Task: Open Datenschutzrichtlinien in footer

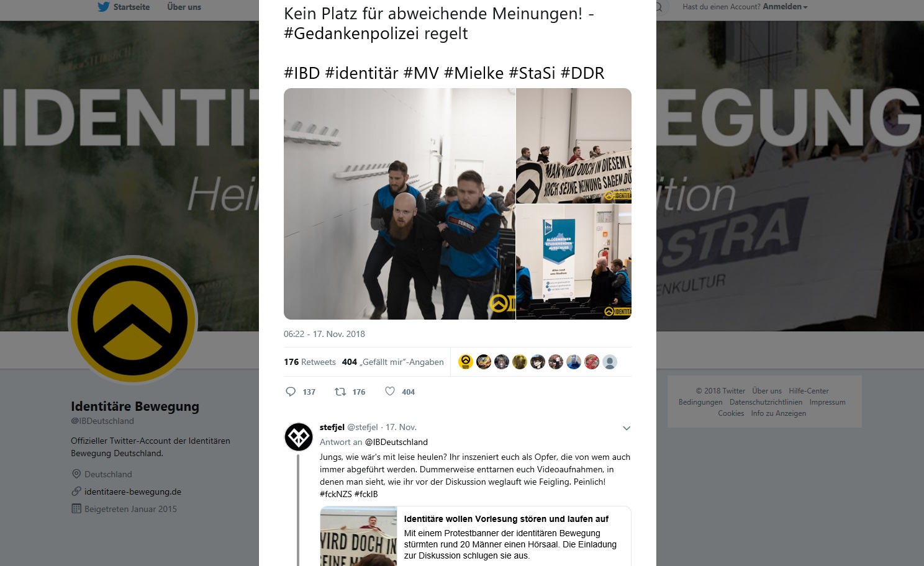Action: click(766, 402)
